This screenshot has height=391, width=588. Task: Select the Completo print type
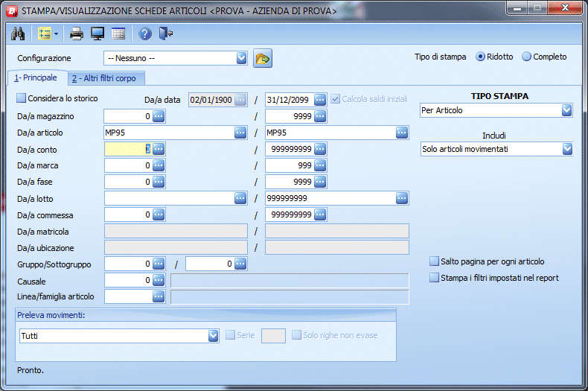tap(526, 57)
